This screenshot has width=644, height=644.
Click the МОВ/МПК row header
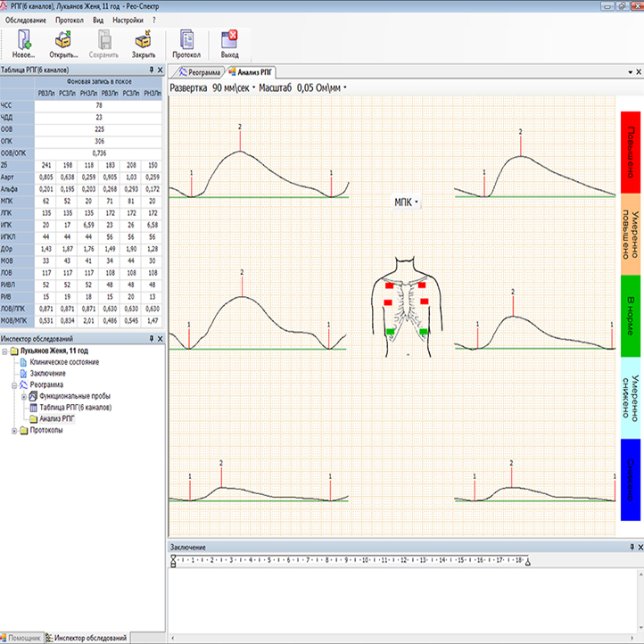tap(17, 321)
